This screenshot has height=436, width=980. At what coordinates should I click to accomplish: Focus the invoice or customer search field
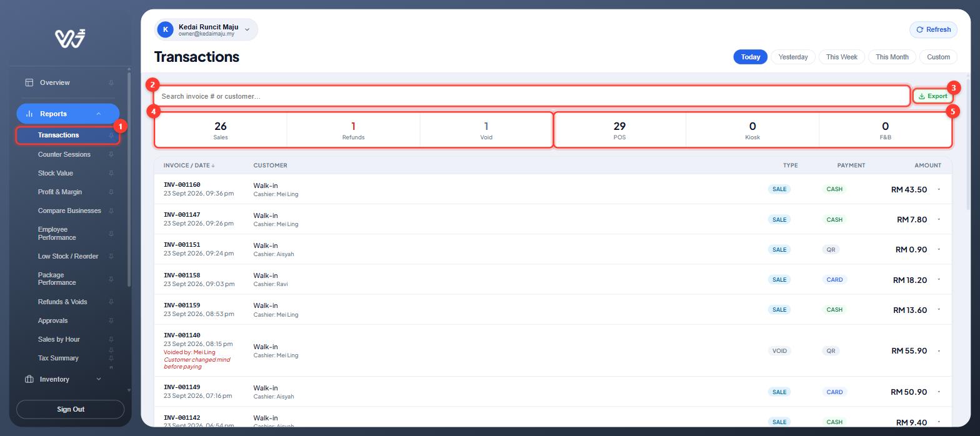531,96
